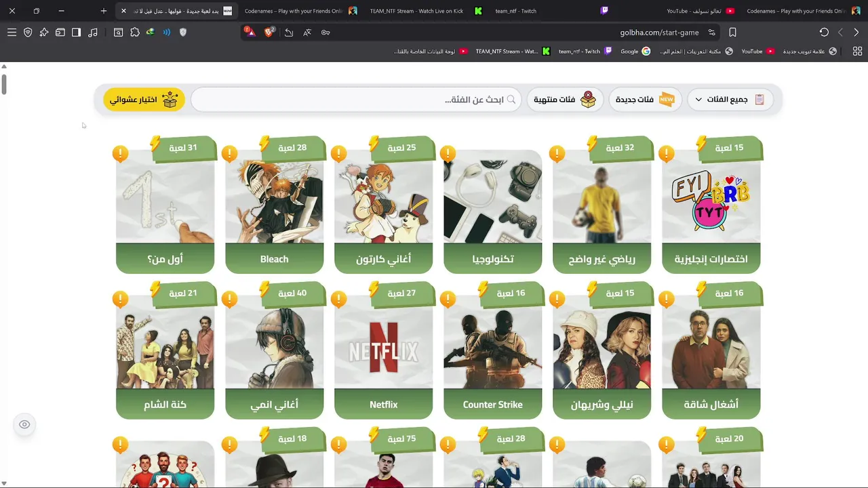Select the Counter Strike category card
868x488 pixels.
point(492,356)
